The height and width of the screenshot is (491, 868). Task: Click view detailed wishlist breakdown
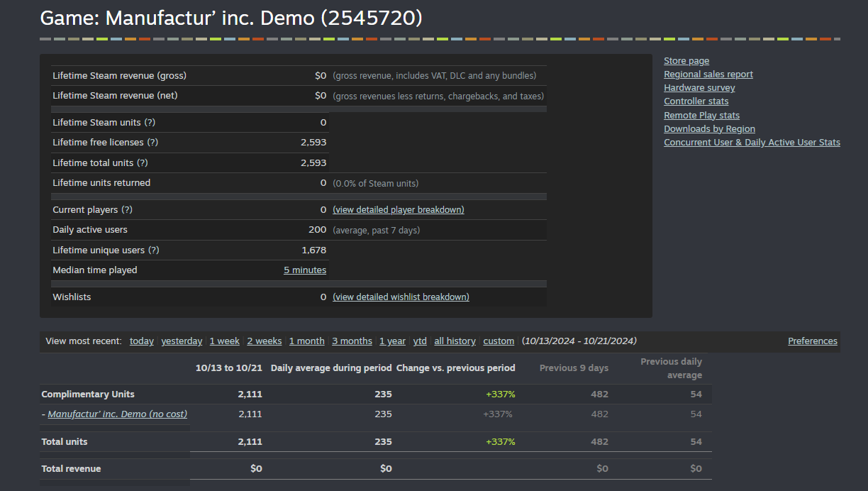click(x=401, y=297)
